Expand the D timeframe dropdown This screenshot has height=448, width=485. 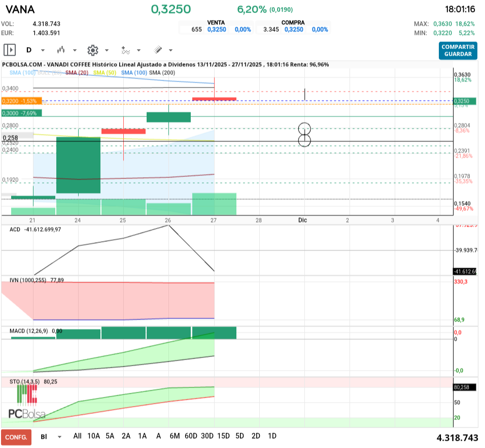pos(43,50)
